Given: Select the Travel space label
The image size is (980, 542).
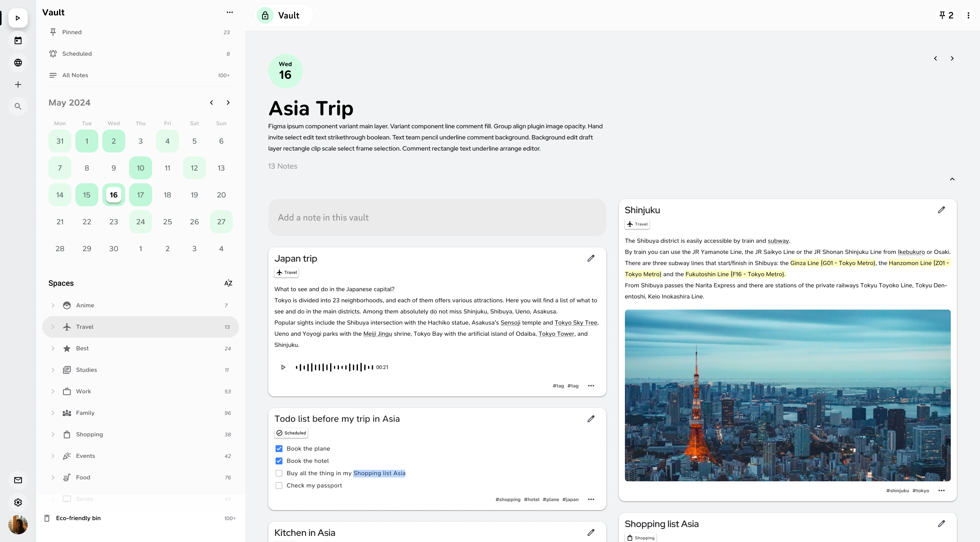Looking at the screenshot, I should (85, 327).
